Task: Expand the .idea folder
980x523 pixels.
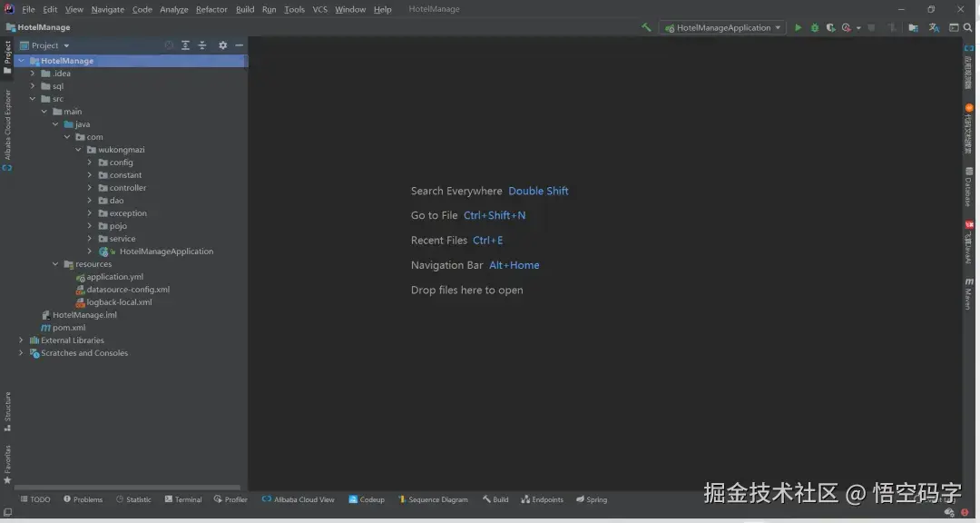Action: pyautogui.click(x=33, y=74)
